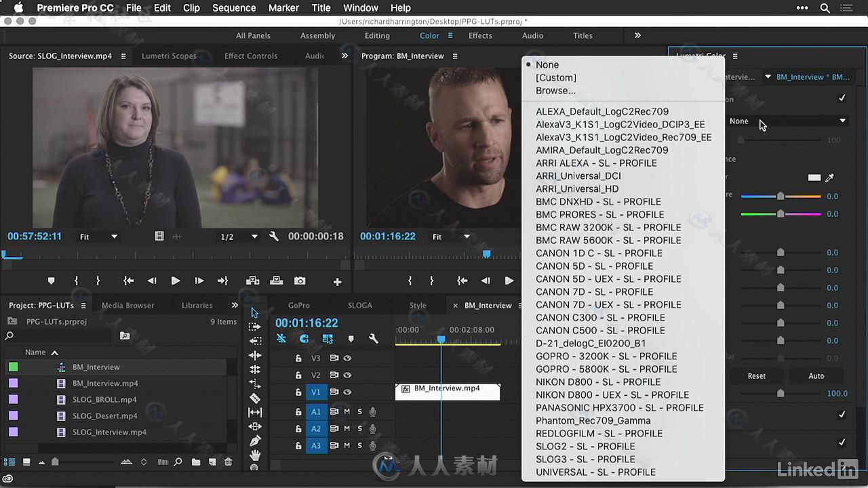Viewport: 868px width, 488px height.
Task: Switch Project panel to Icon View
Action: point(26,462)
